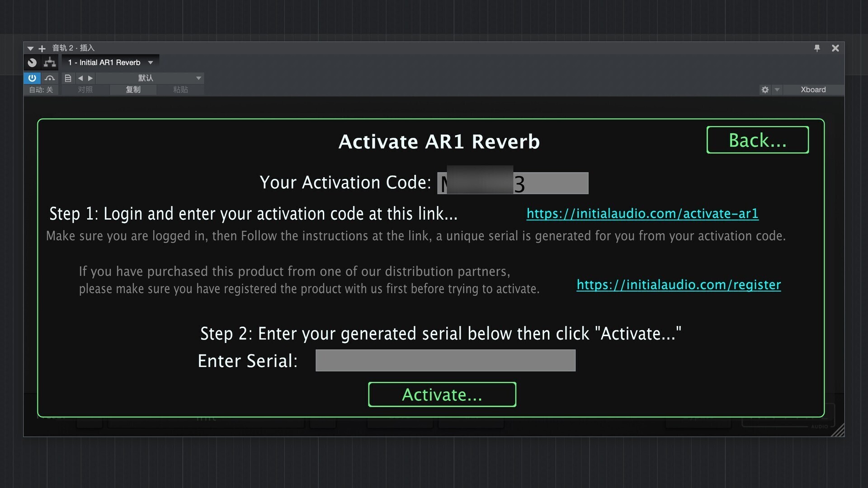Open the bypass arc icon beside power

[50, 78]
